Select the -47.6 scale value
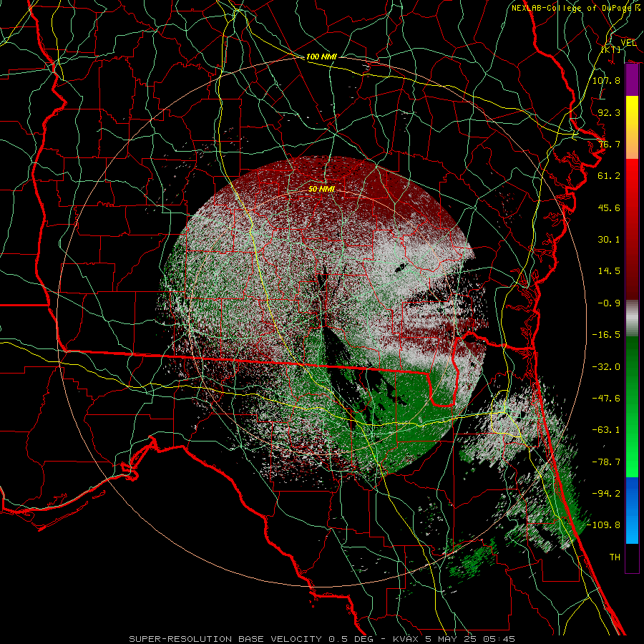Screen dimensions: 644x644 pyautogui.click(x=606, y=399)
